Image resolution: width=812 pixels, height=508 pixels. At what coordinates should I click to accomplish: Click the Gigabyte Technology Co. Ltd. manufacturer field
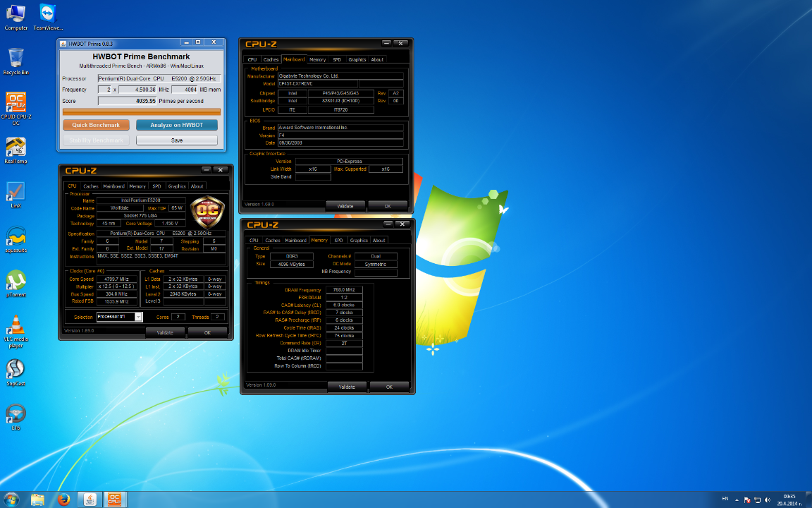[x=340, y=75]
